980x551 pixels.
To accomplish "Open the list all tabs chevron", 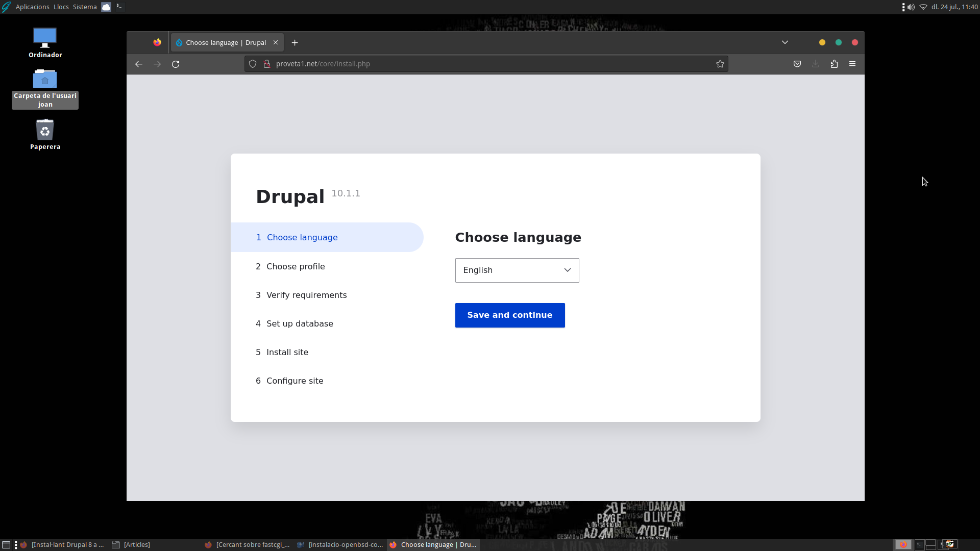I will pyautogui.click(x=785, y=42).
